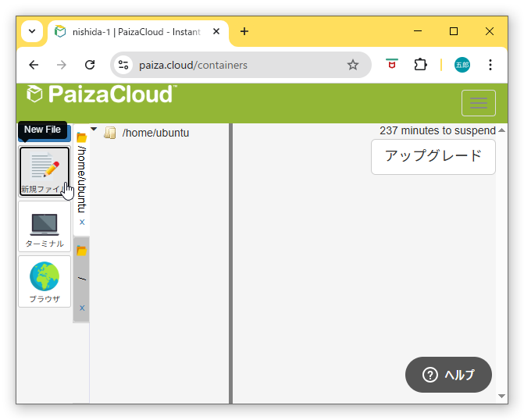View site information icon in address bar
Screen dimensions: 524x420
tap(123, 65)
